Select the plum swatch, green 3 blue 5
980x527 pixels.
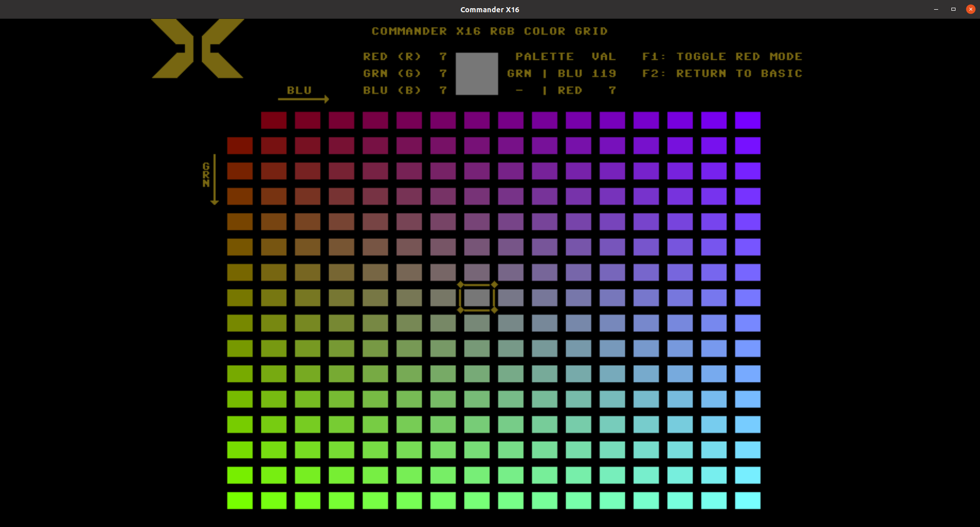(x=409, y=197)
